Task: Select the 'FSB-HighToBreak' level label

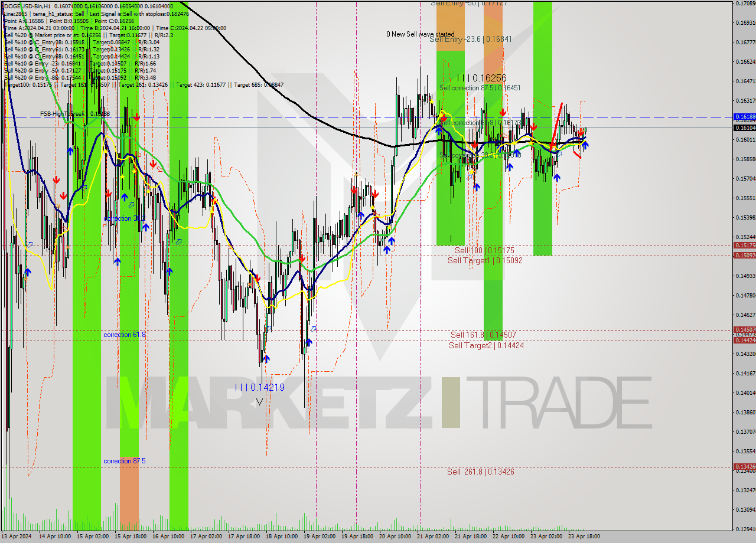Action: (75, 113)
